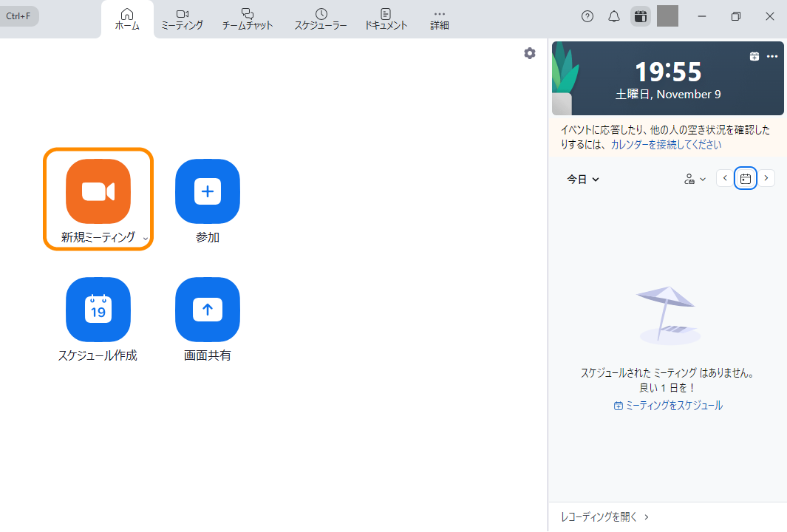This screenshot has height=532, width=787.
Task: Click the 画面共有 share screen icon
Action: [208, 310]
